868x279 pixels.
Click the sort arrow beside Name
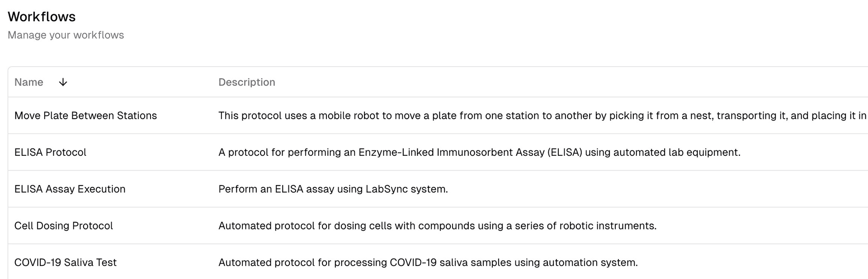(63, 82)
